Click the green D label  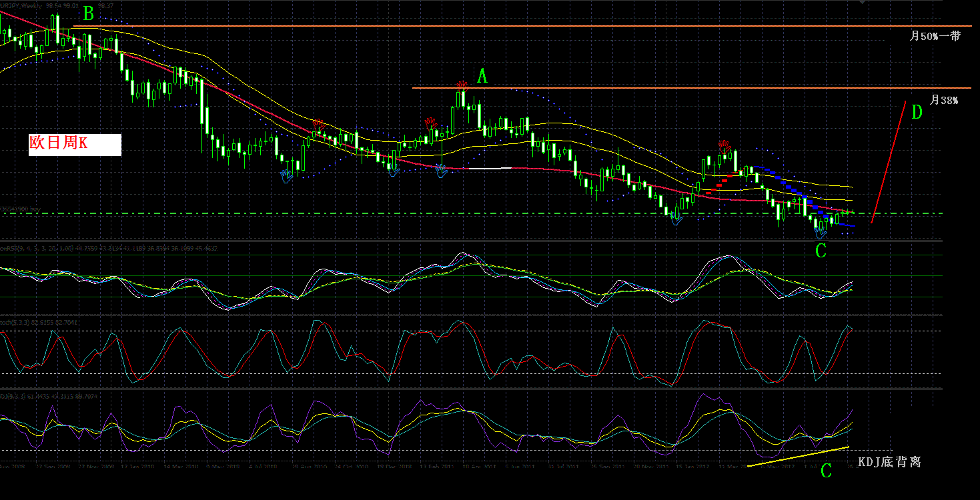(917, 112)
